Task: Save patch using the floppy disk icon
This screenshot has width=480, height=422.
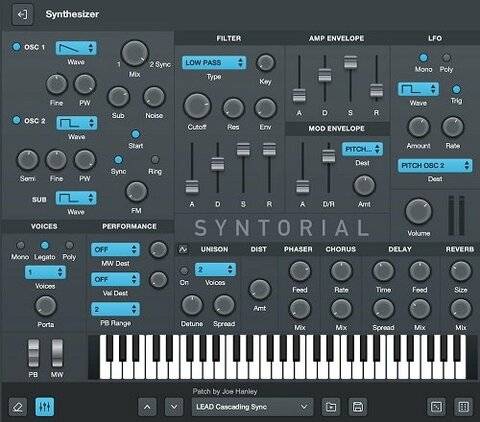Action: (x=358, y=407)
